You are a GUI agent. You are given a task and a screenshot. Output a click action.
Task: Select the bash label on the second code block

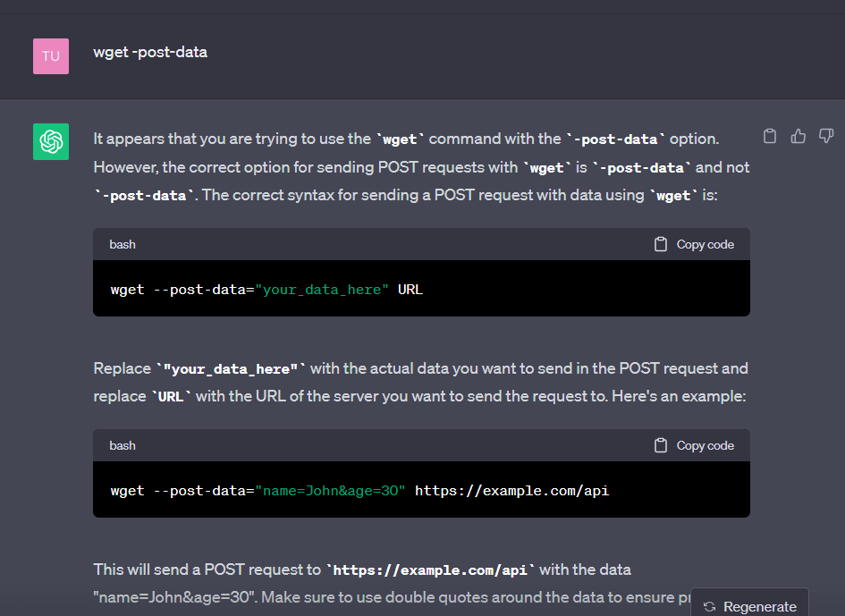123,444
